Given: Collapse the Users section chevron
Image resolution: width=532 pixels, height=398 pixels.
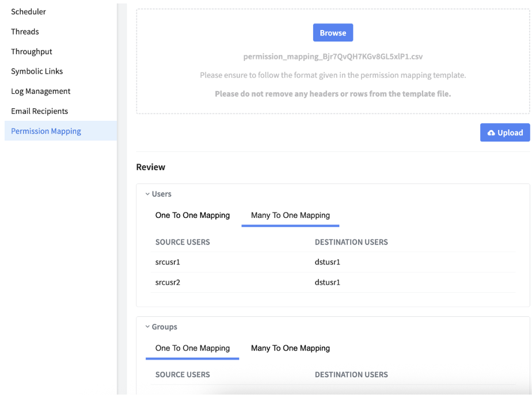Looking at the screenshot, I should [147, 194].
